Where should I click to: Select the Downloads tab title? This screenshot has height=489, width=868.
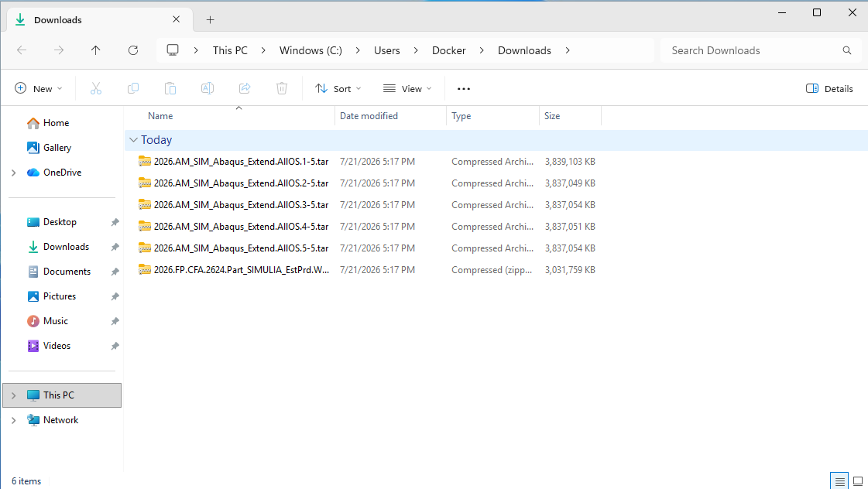57,20
